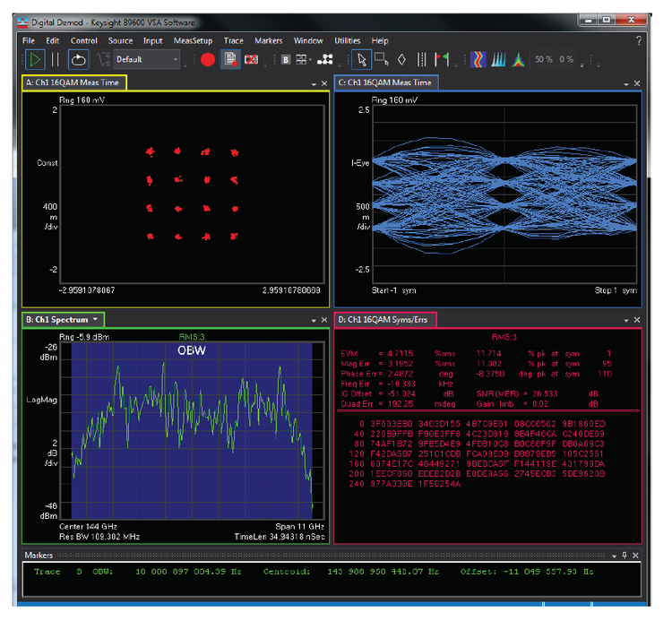The width and height of the screenshot is (672, 621).
Task: Select the D: Ch1 16QAM Syms/Errs tab
Action: [384, 320]
